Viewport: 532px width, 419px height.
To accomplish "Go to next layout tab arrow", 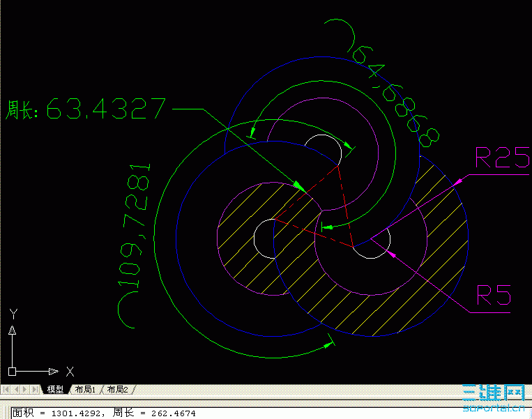I will (x=25, y=389).
